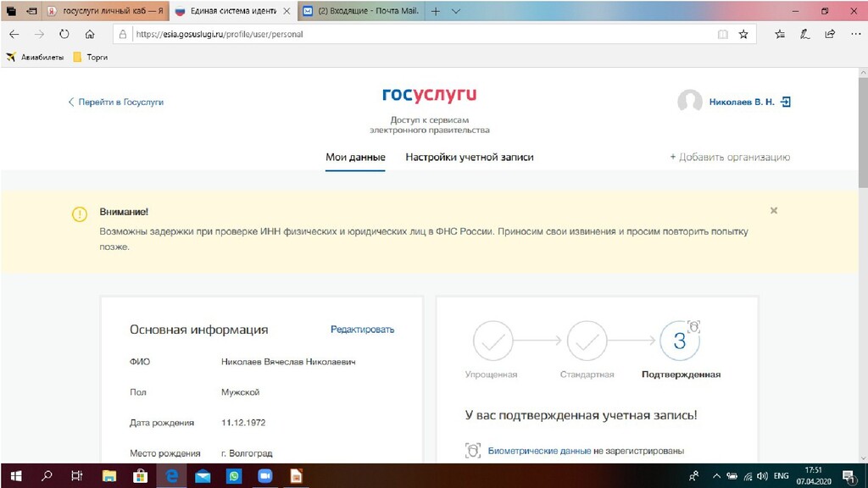
Task: Open Николаев В. Н. profile name
Action: pos(742,102)
